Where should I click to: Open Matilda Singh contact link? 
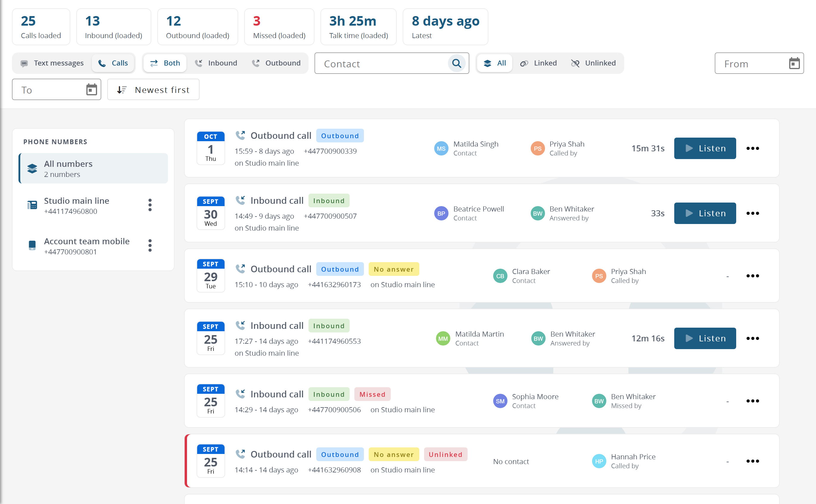[476, 144]
